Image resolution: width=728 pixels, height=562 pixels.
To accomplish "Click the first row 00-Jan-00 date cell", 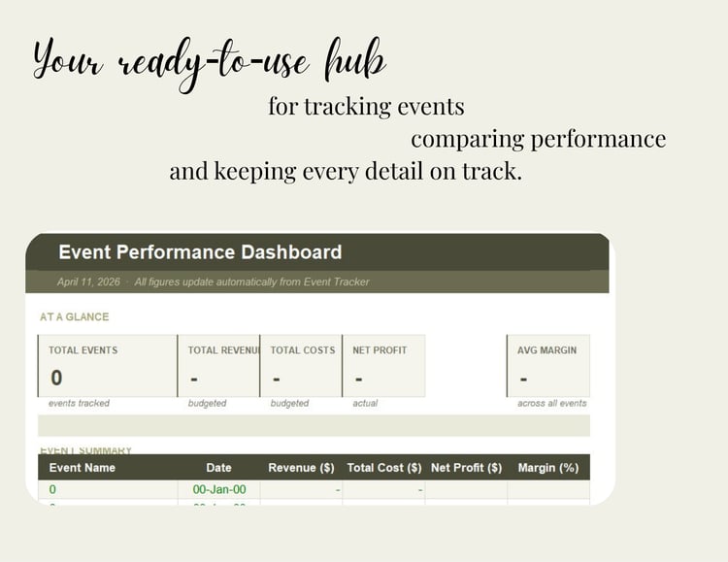I will point(219,490).
